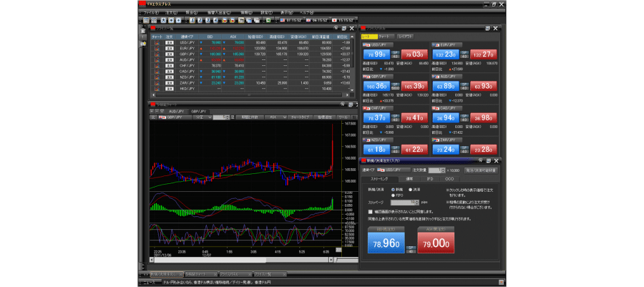
Task: Click the price list horizontal scrollbar
Action: [x=251, y=95]
